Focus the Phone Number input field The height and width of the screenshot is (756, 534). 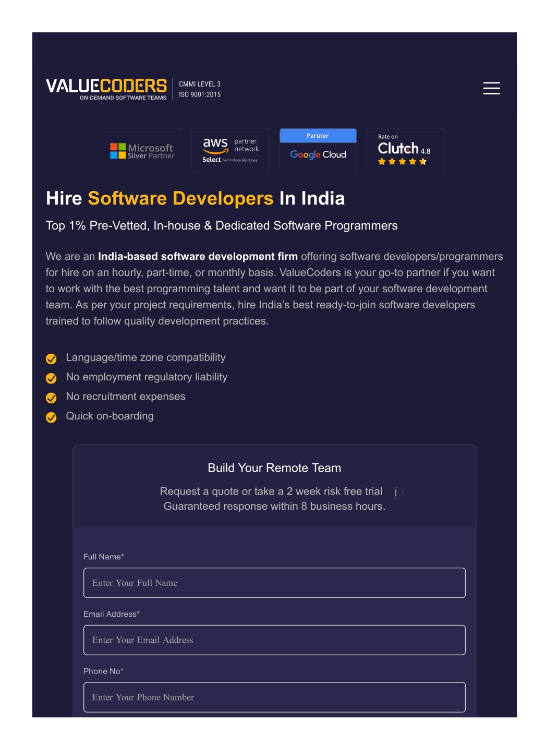(274, 697)
